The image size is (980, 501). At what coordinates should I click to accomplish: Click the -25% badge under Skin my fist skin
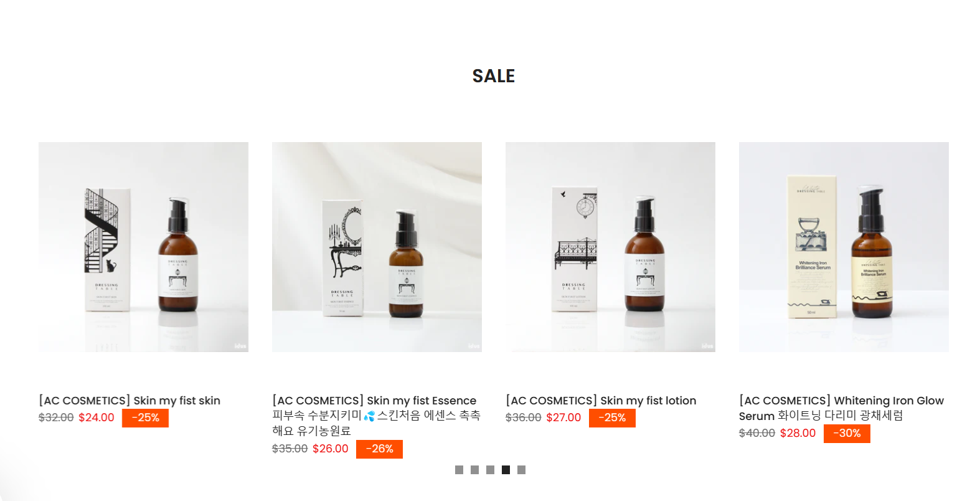145,418
